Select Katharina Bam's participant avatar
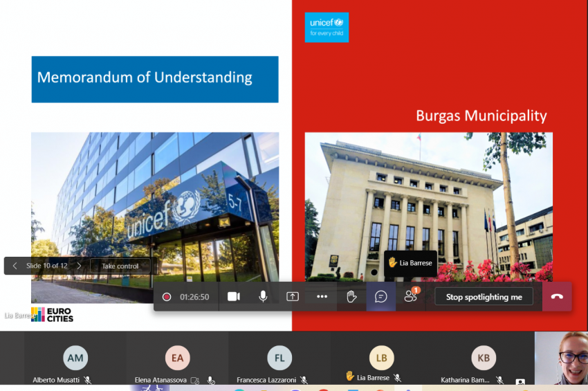Image resolution: width=588 pixels, height=391 pixels. (x=484, y=358)
